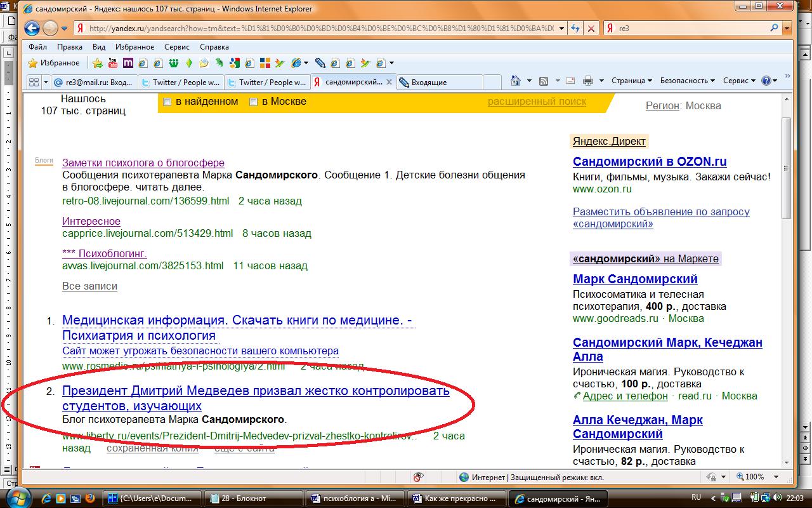This screenshot has width=812, height=508.
Task: Open the recent pages dropdown next to Forward
Action: (x=64, y=29)
